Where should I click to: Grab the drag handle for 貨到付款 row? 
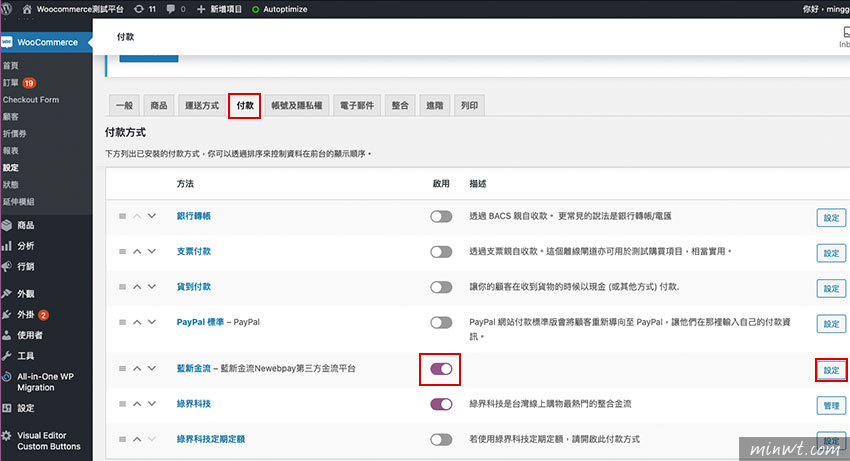pyautogui.click(x=123, y=287)
